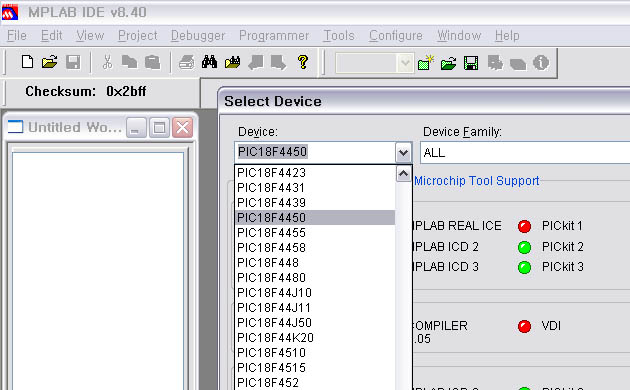Select PIC18F44K20 from the list
The width and height of the screenshot is (630, 390).
click(x=315, y=337)
